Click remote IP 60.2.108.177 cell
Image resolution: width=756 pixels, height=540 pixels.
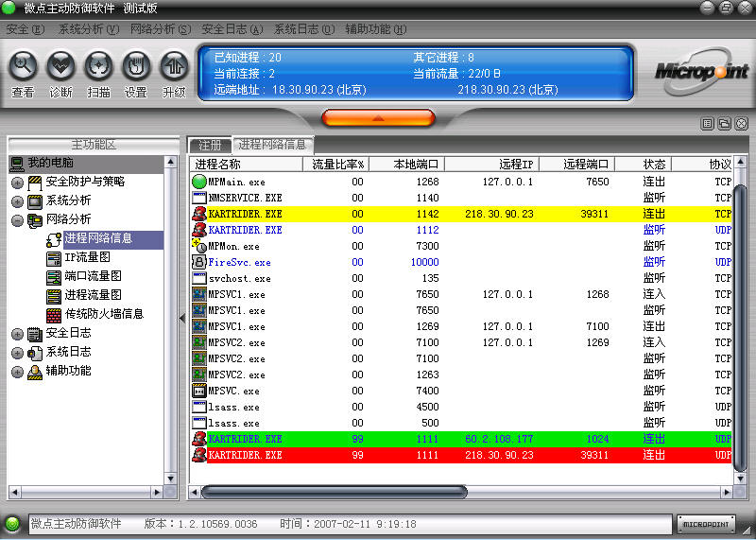click(499, 439)
